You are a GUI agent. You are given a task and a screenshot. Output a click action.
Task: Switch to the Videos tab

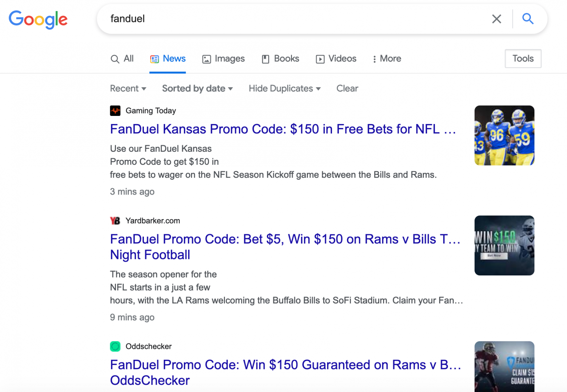[x=336, y=58]
